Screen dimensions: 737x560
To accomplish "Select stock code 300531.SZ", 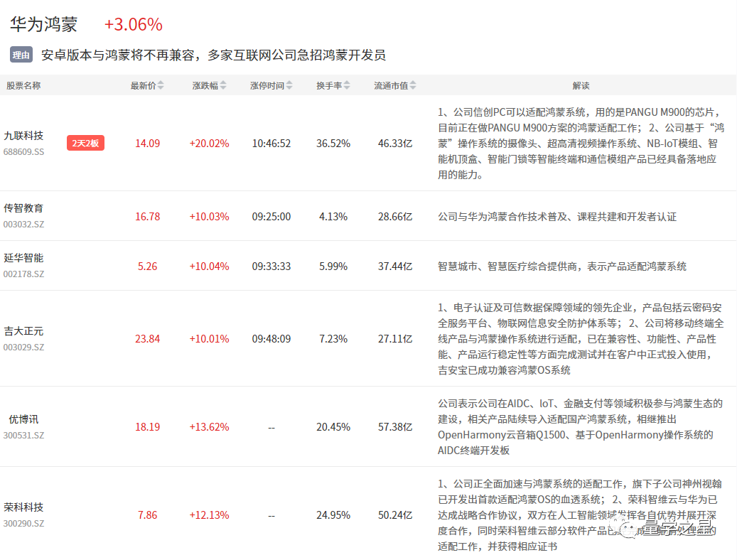I will coord(24,436).
